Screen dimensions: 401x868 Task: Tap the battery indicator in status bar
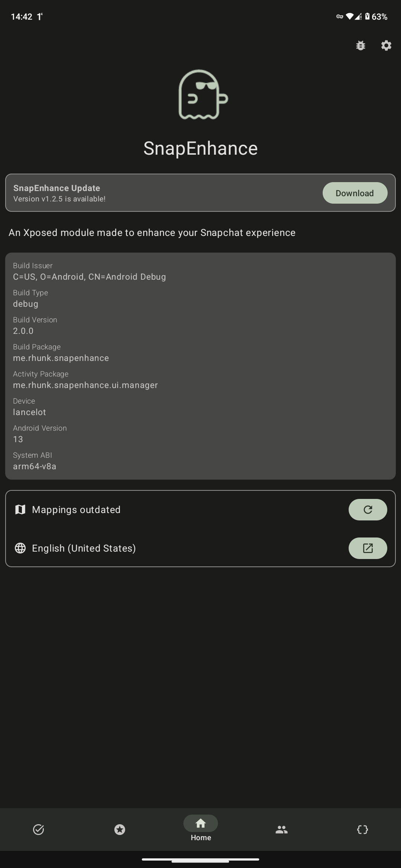(x=367, y=16)
